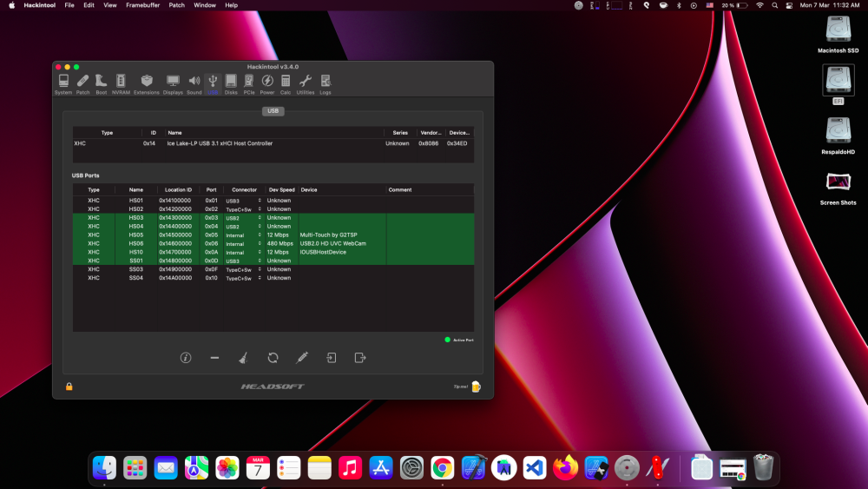Screen dimensions: 868x489
Task: Click the Comment cell of HS01 row
Action: [430, 201]
